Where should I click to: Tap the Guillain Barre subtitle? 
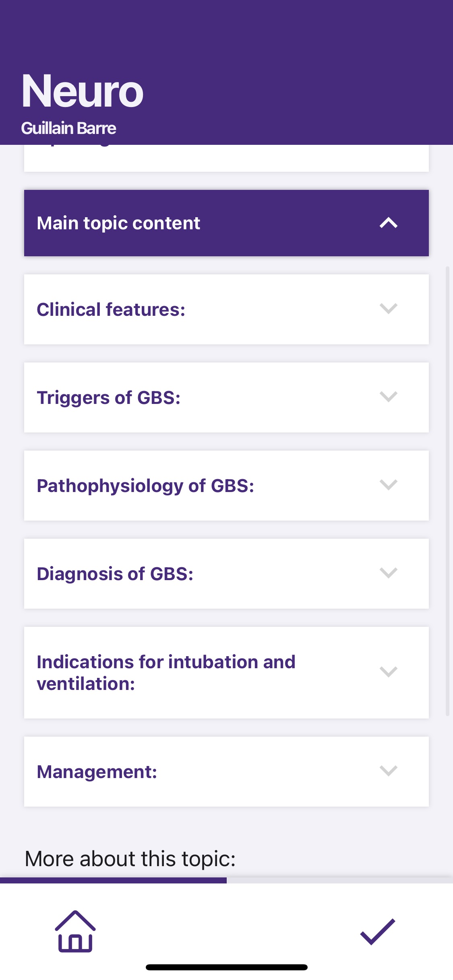[x=68, y=128]
